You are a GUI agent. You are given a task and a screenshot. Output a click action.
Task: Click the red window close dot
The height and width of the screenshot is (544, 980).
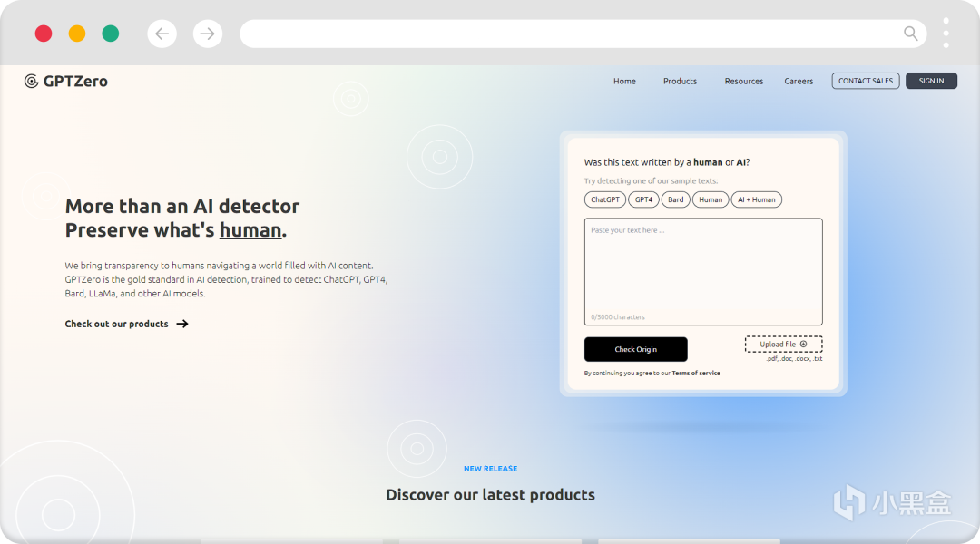[44, 34]
